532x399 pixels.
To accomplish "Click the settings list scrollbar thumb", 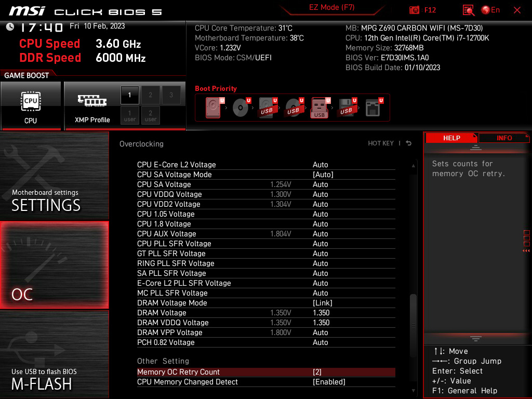I will [413, 326].
